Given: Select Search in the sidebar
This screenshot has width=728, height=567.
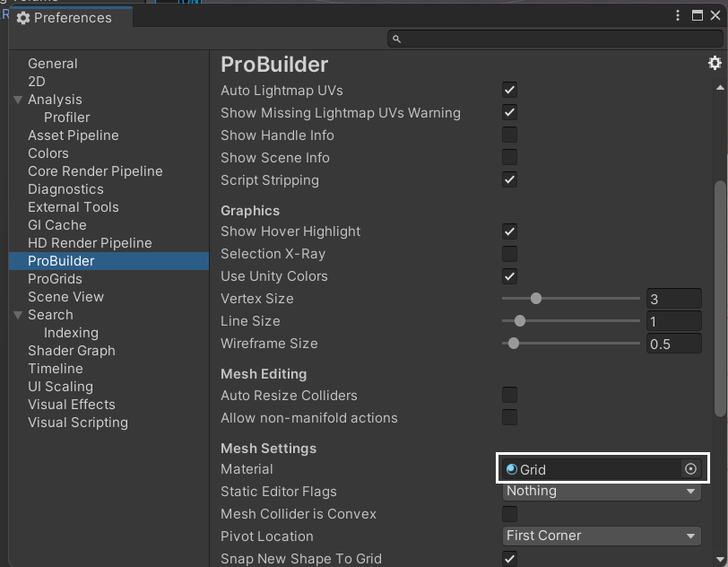Looking at the screenshot, I should point(50,315).
